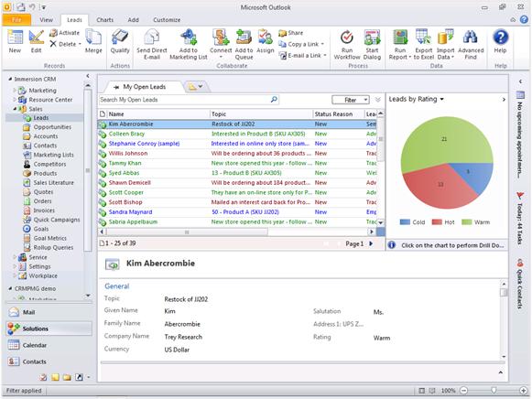The width and height of the screenshot is (532, 399).
Task: Expand the Marketing tree node
Action: click(15, 91)
